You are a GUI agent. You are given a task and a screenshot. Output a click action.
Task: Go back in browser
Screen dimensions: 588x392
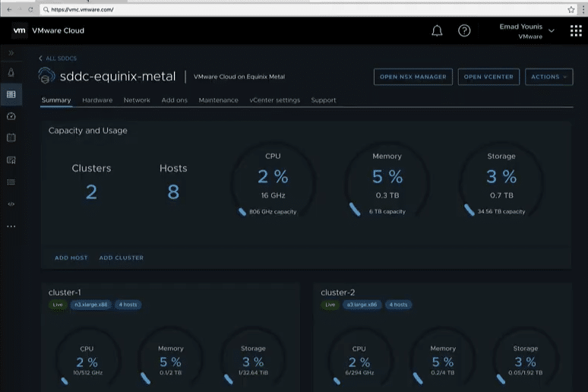pos(9,10)
